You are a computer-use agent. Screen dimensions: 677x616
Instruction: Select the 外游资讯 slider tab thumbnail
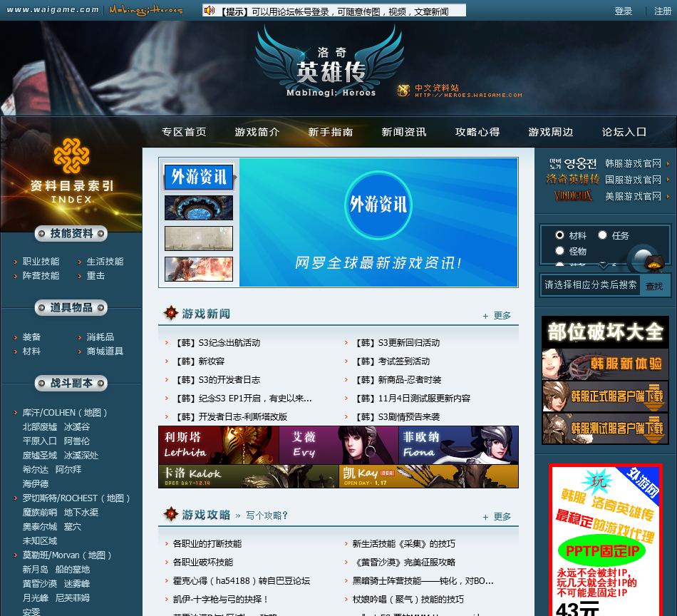(199, 177)
